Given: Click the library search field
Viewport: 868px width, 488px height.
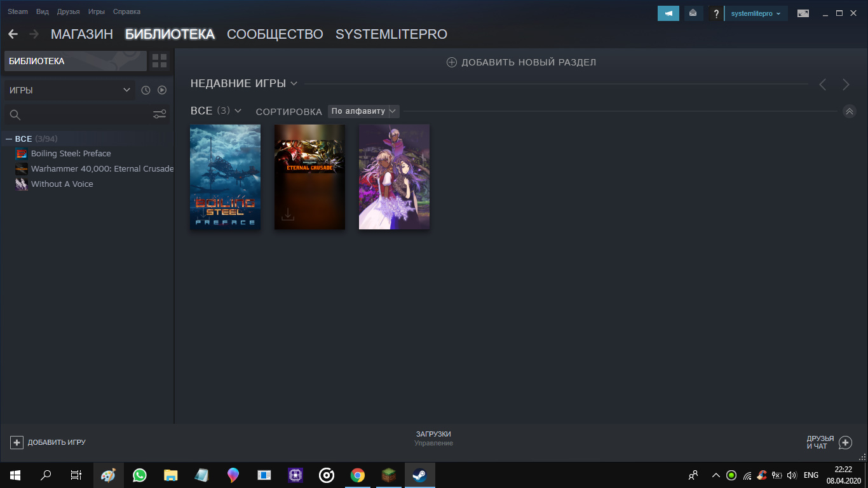Looking at the screenshot, I should [78, 114].
